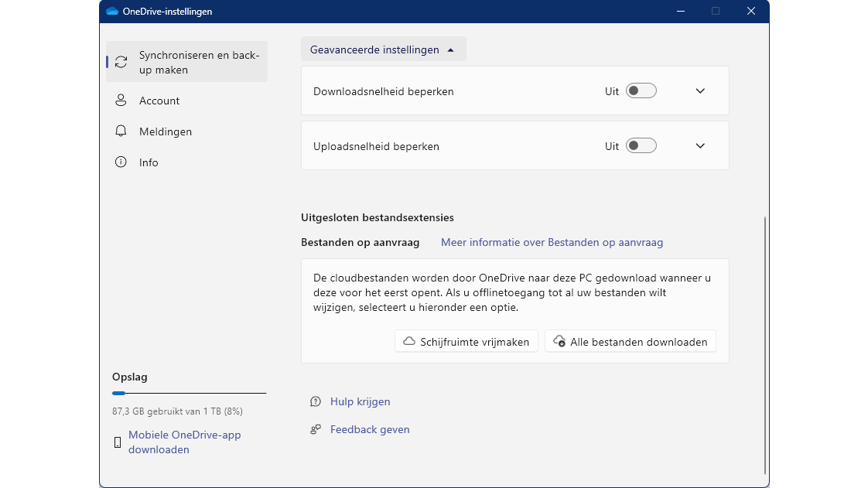Enable the Downloadsnelheid beperken toggle

[x=641, y=91]
